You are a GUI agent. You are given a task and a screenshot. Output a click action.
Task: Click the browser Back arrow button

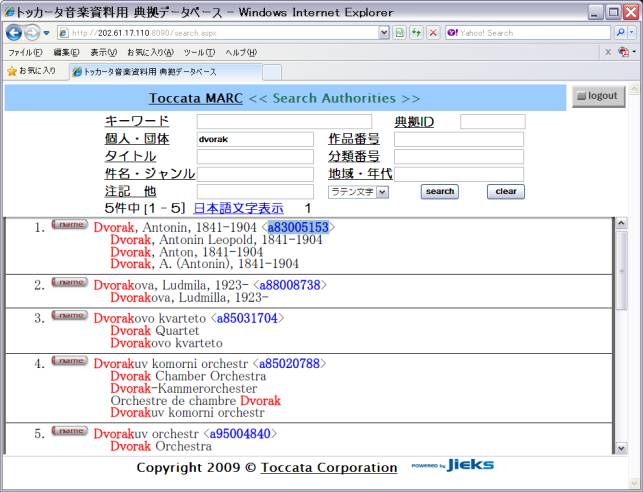point(14,33)
